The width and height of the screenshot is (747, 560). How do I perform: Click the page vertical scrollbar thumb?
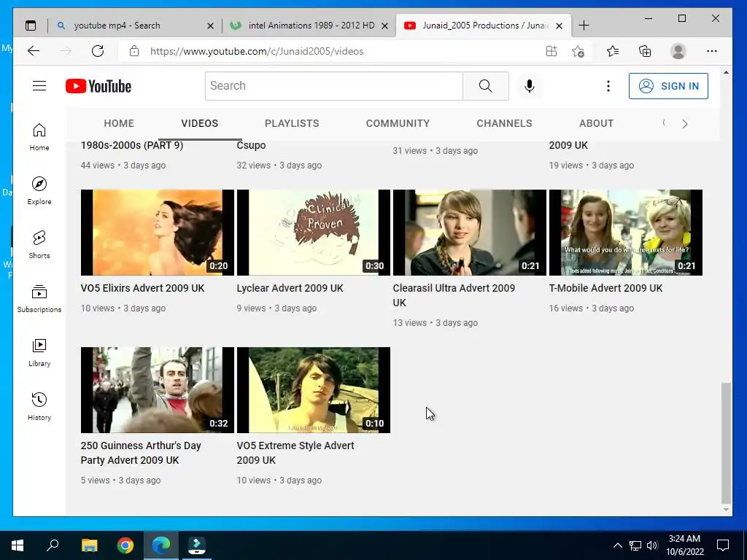click(726, 443)
